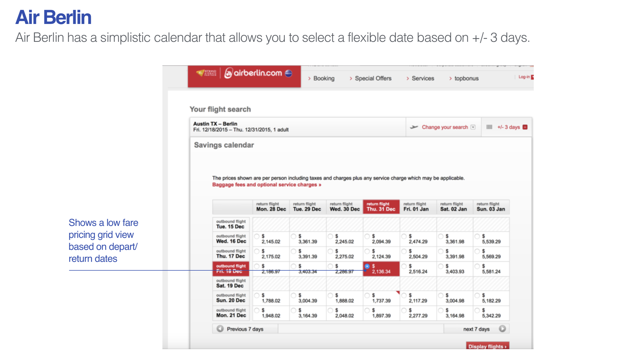644x355 pixels.
Task: Click the Savings calendar heading
Action: 224,145
